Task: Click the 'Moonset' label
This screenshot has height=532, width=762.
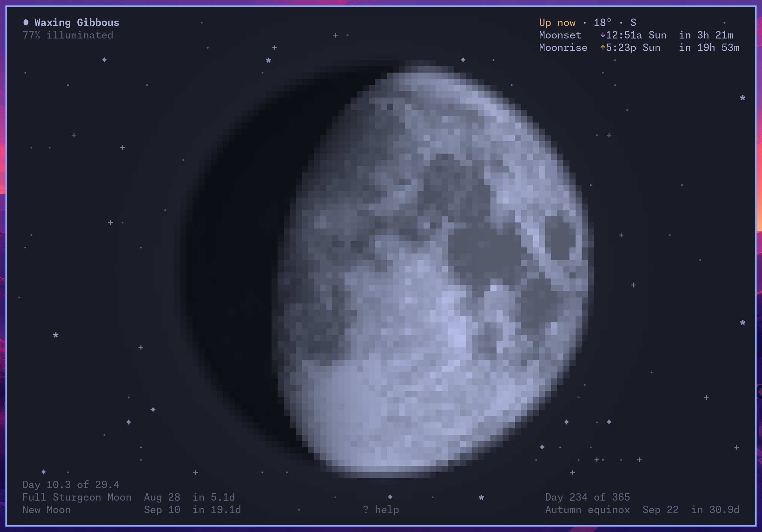Action: [x=560, y=35]
